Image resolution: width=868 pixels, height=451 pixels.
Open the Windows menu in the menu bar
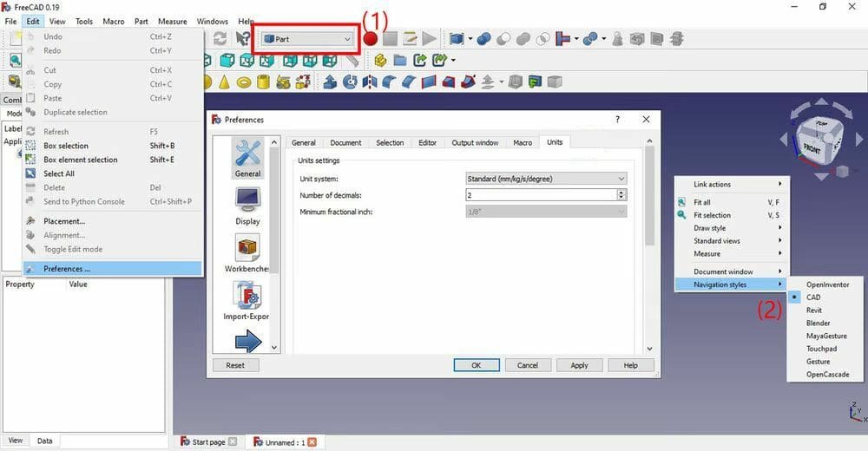tap(212, 21)
